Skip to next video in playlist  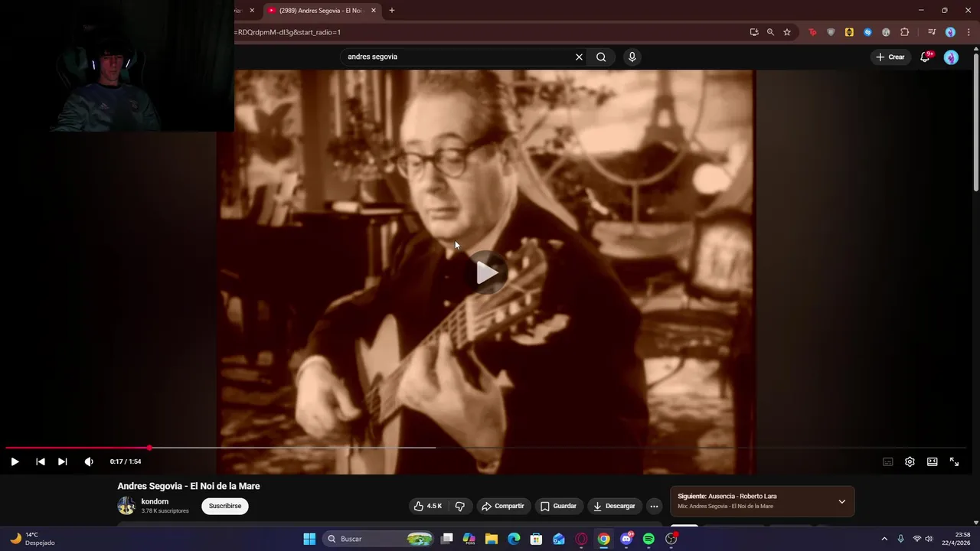pyautogui.click(x=63, y=461)
